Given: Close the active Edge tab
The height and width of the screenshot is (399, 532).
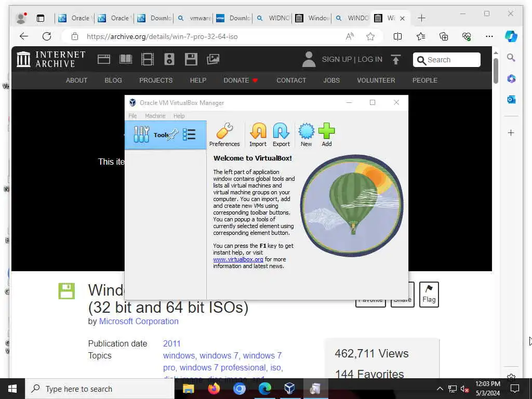Looking at the screenshot, I should pyautogui.click(x=403, y=18).
